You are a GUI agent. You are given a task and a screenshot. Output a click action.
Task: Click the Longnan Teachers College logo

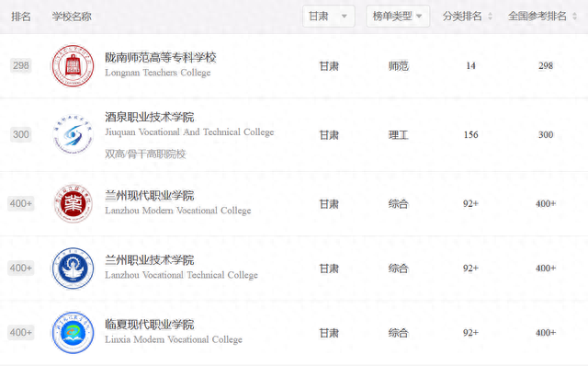(73, 65)
